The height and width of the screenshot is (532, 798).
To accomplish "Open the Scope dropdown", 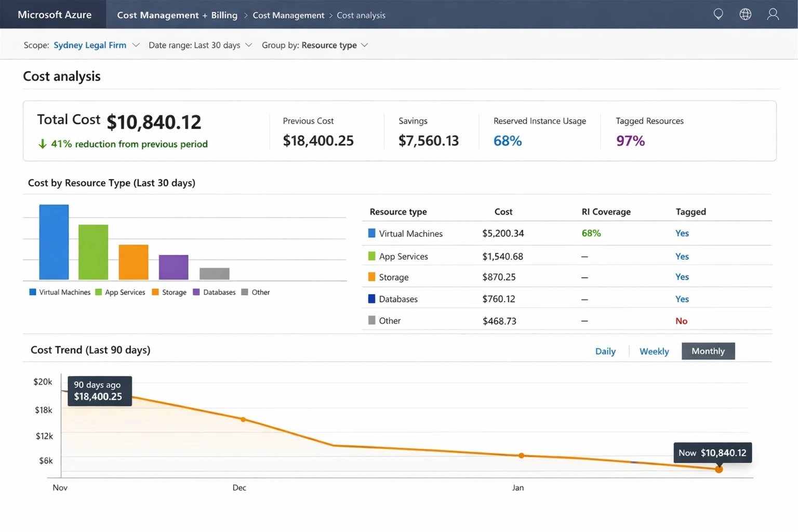I will (136, 45).
